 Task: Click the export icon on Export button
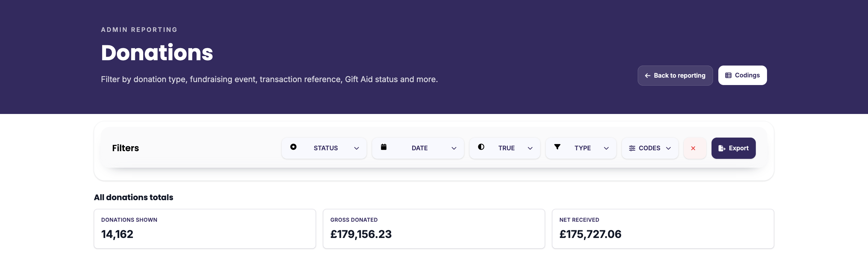722,148
